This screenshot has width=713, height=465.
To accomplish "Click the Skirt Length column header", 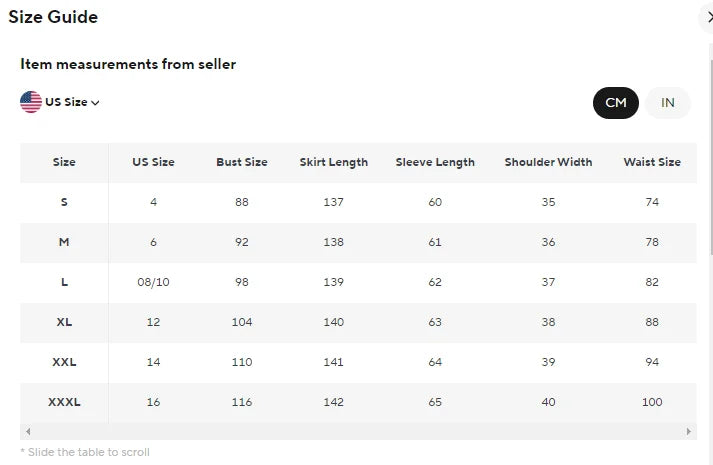I will (334, 162).
